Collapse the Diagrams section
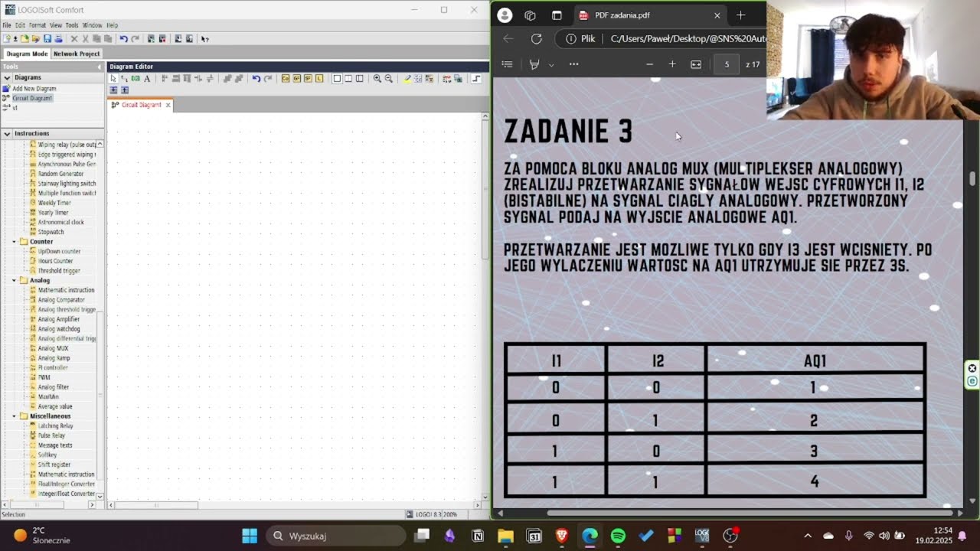The width and height of the screenshot is (980, 551). coord(7,77)
